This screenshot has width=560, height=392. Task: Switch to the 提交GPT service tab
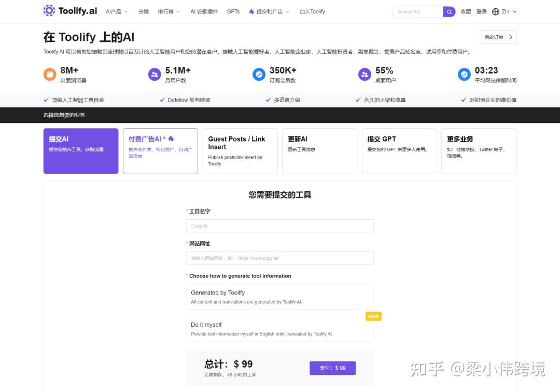tap(399, 151)
